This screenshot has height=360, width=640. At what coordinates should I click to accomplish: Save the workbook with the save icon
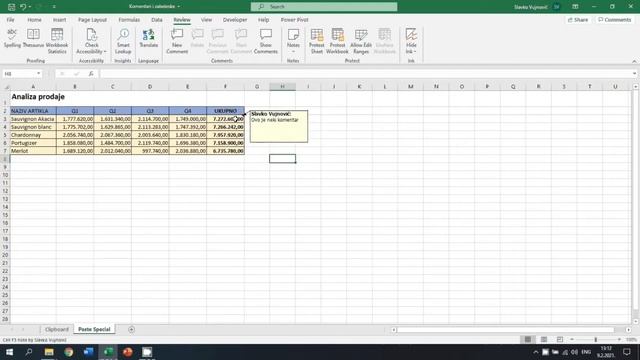click(x=11, y=7)
